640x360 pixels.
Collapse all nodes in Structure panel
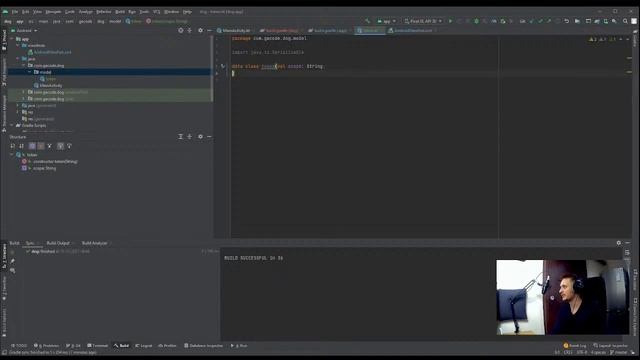pyautogui.click(x=189, y=137)
